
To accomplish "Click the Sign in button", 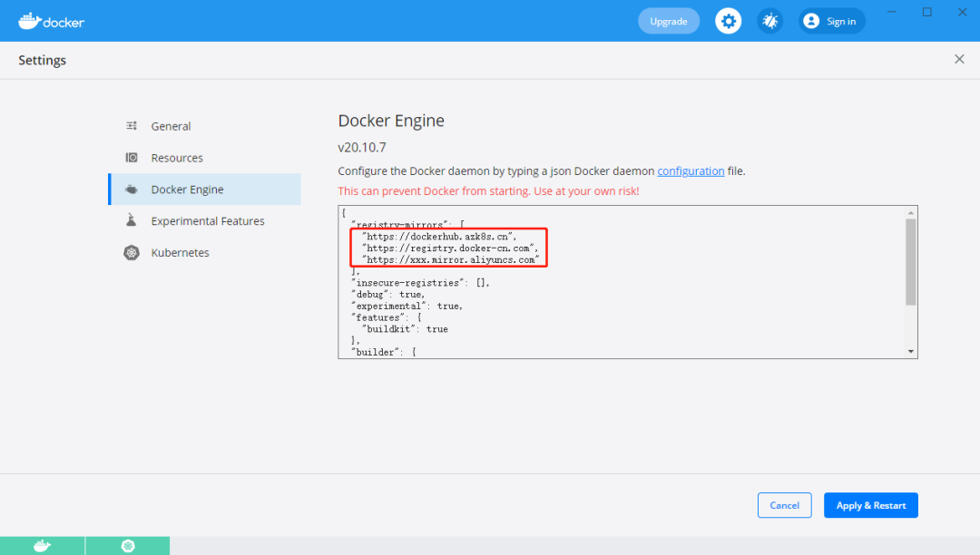I will [832, 21].
